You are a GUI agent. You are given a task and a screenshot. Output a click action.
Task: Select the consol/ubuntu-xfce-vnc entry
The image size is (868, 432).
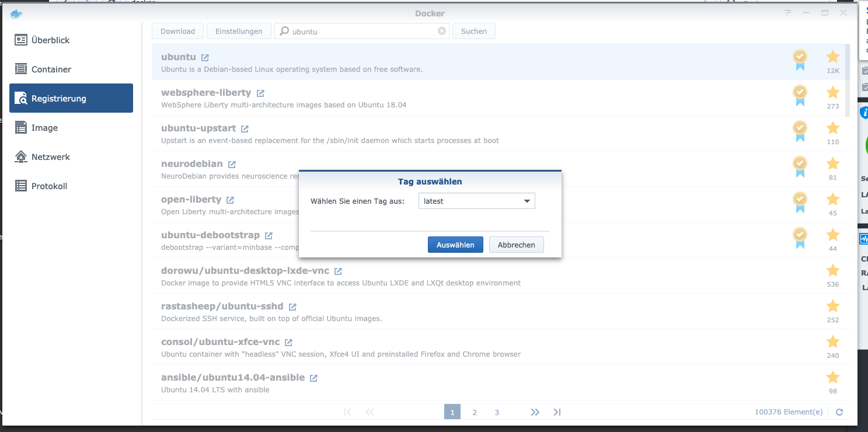click(220, 342)
